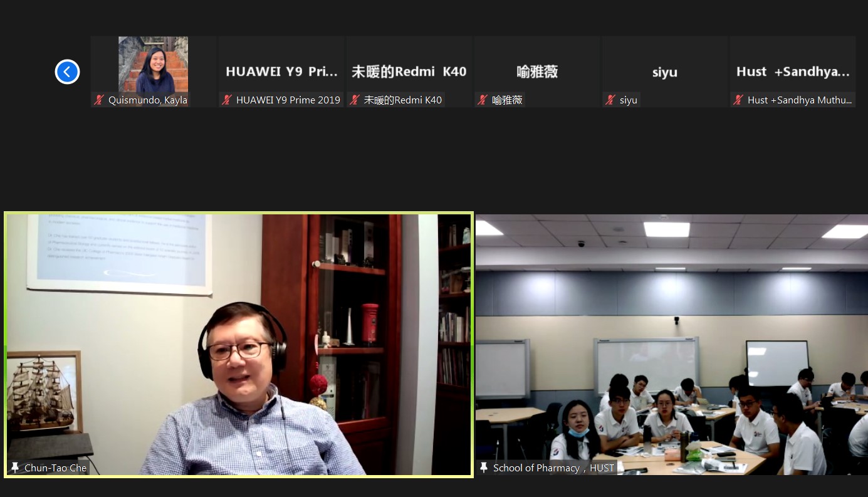
Task: Select the Hust +Sandhya participant tile
Action: (x=793, y=71)
